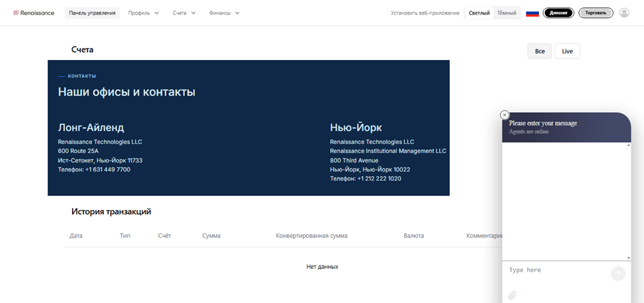Click the 600 Route 25A address
Image resolution: width=644 pixels, height=303 pixels.
pyautogui.click(x=78, y=151)
